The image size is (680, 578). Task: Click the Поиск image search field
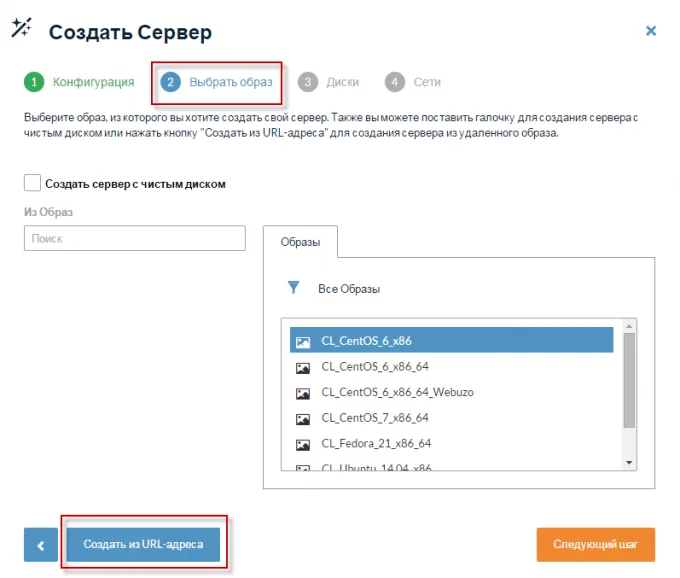click(x=134, y=239)
